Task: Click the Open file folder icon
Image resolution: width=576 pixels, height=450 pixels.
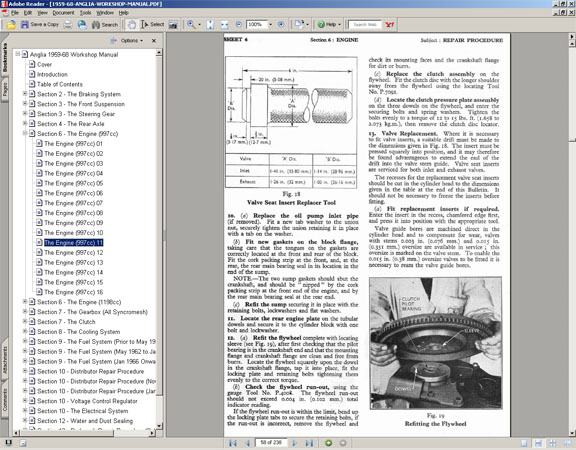Action: pyautogui.click(x=11, y=25)
